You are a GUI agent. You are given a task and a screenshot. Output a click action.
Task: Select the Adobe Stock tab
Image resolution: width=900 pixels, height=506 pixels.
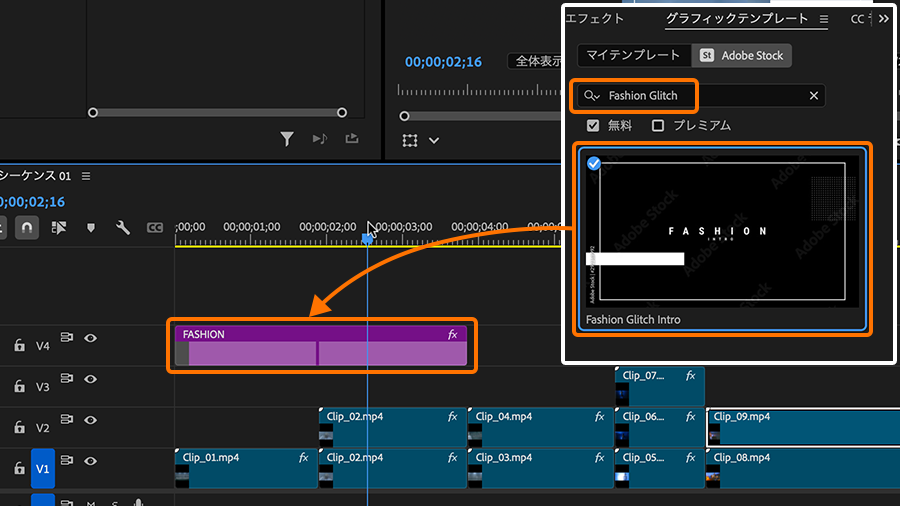tap(742, 56)
